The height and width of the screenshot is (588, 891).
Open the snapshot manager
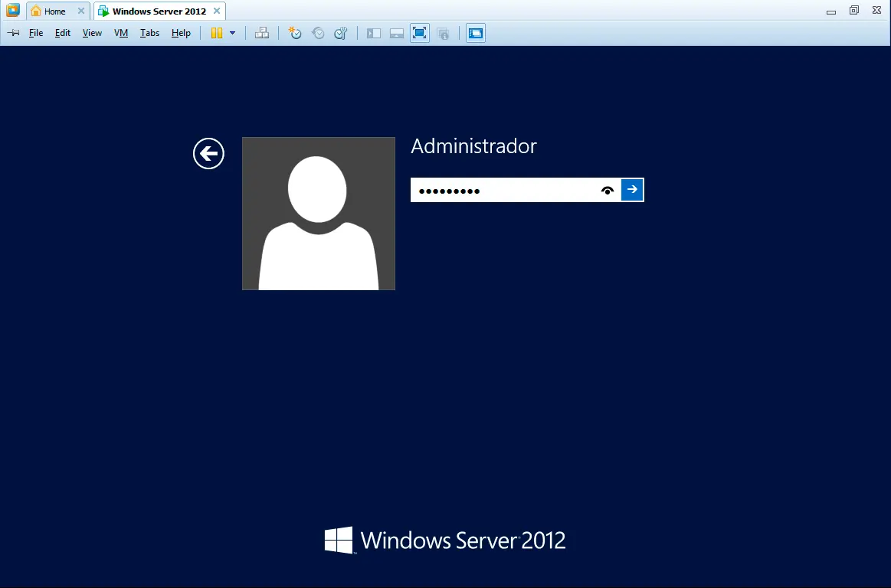340,33
